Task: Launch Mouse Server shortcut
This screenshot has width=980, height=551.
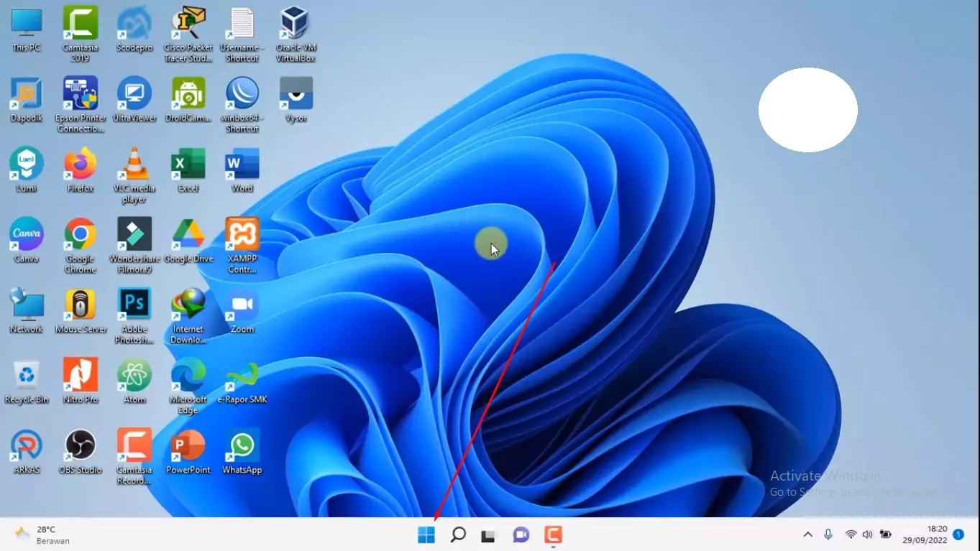Action: [x=81, y=312]
